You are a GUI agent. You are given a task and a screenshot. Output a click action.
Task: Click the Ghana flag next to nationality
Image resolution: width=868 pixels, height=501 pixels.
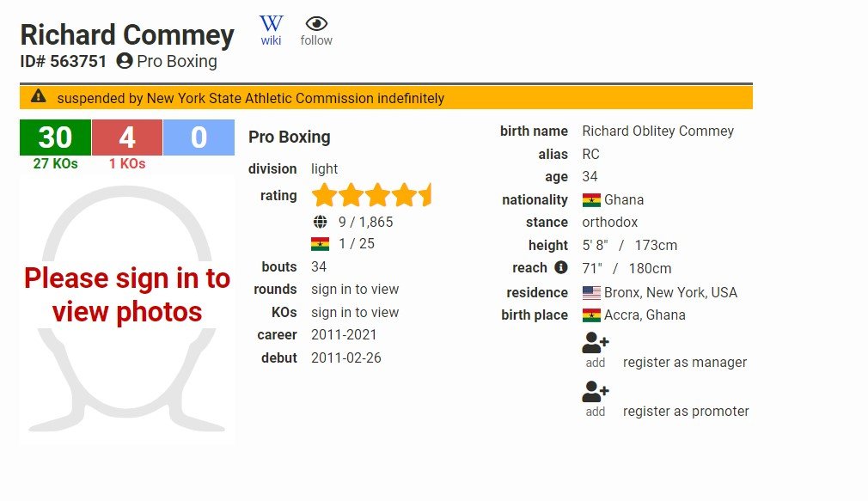pyautogui.click(x=591, y=200)
